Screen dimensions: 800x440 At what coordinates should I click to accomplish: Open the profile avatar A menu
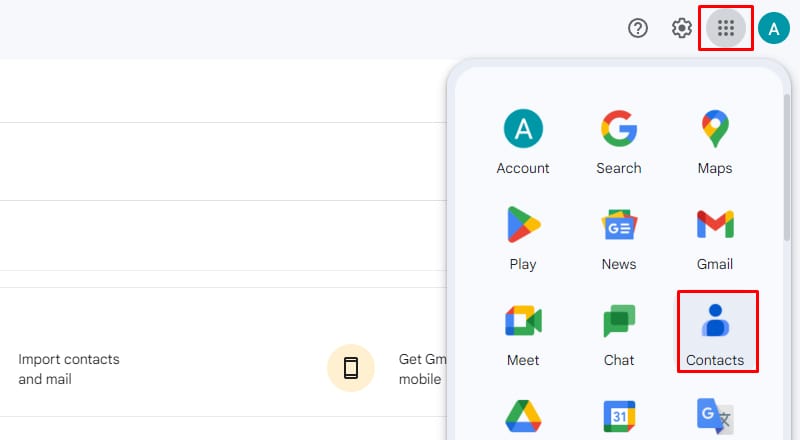(774, 28)
